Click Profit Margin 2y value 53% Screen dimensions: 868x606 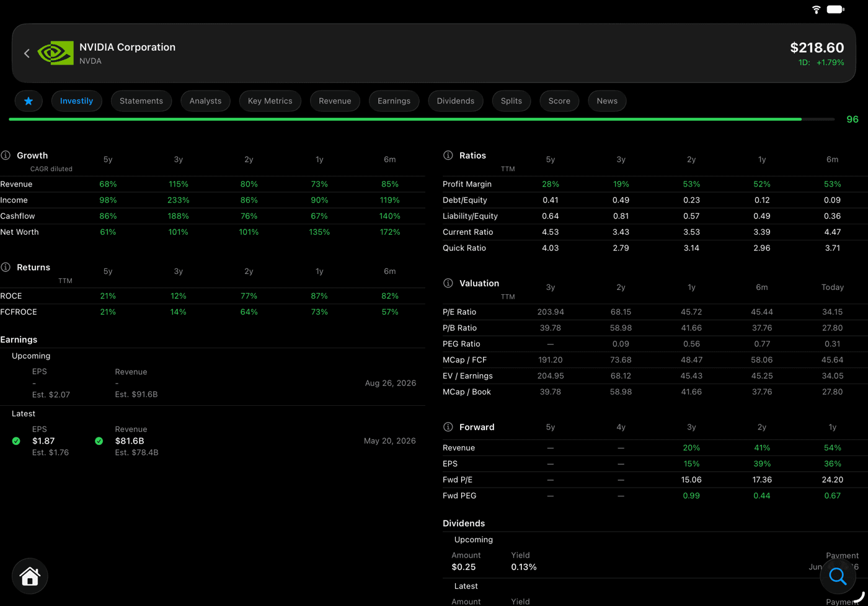(x=691, y=184)
